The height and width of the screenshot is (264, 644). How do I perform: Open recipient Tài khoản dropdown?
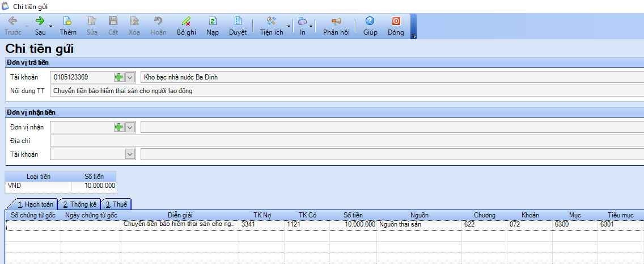[130, 154]
